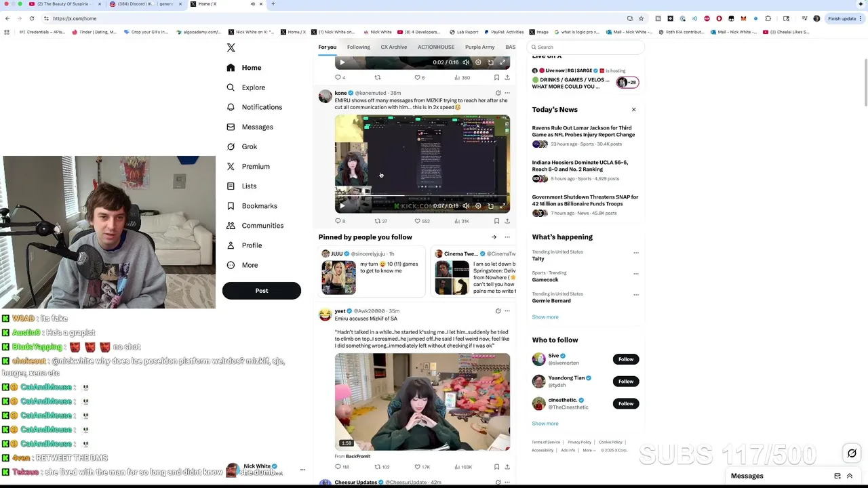The height and width of the screenshot is (488, 868).
Task: Mute the kone video player
Action: [466, 206]
